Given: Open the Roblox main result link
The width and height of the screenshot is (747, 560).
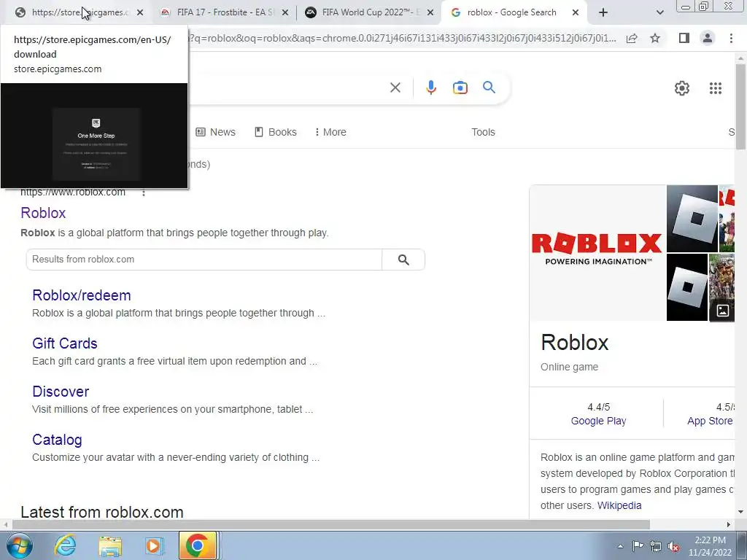Looking at the screenshot, I should point(43,213).
